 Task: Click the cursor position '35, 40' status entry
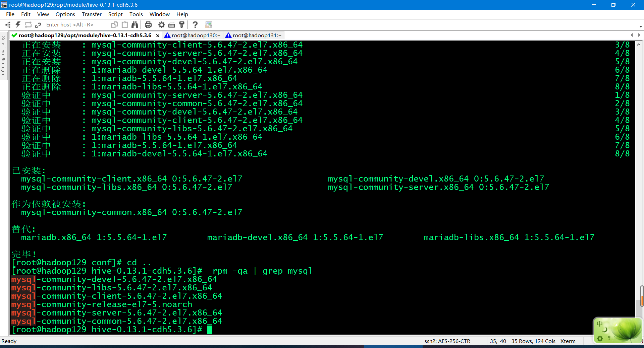(x=498, y=341)
